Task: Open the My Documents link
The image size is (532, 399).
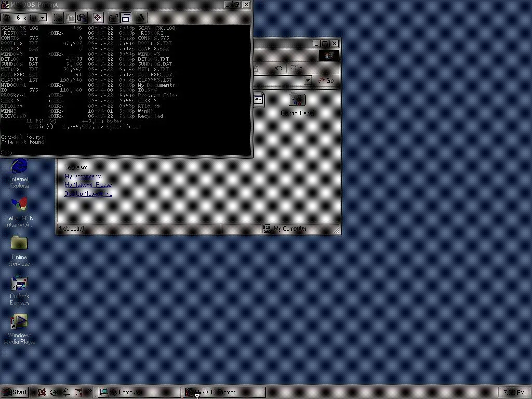Action: pos(83,176)
